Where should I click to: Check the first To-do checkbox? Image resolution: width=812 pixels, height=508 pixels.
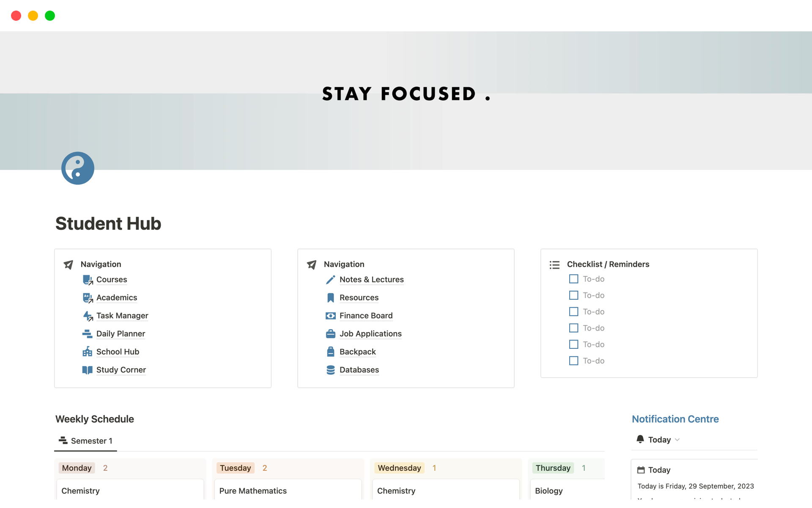[x=573, y=279]
